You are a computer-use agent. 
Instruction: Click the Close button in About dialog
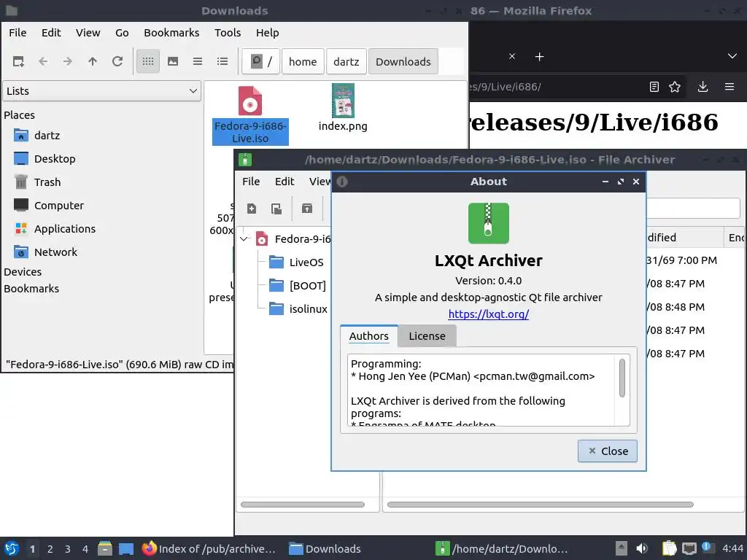(x=608, y=451)
